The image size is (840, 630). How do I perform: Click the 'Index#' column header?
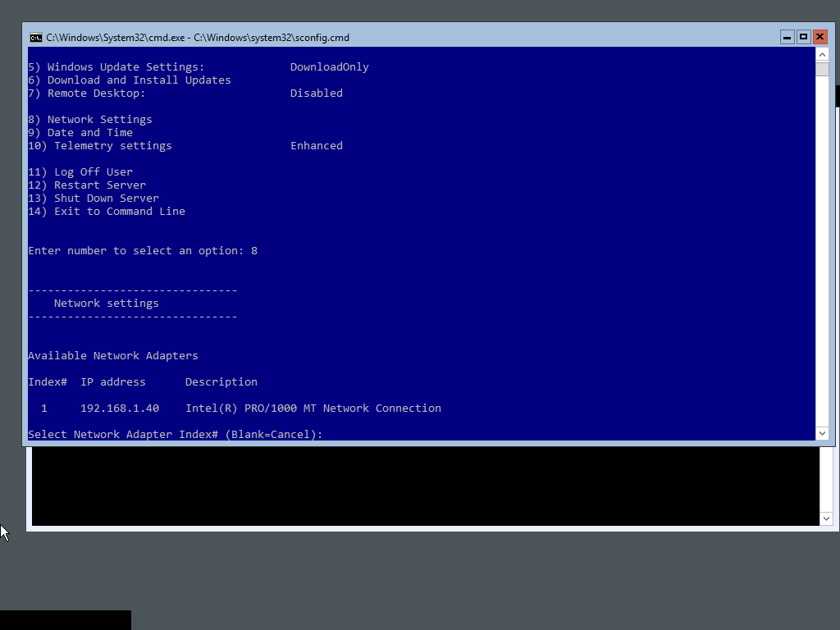click(48, 382)
